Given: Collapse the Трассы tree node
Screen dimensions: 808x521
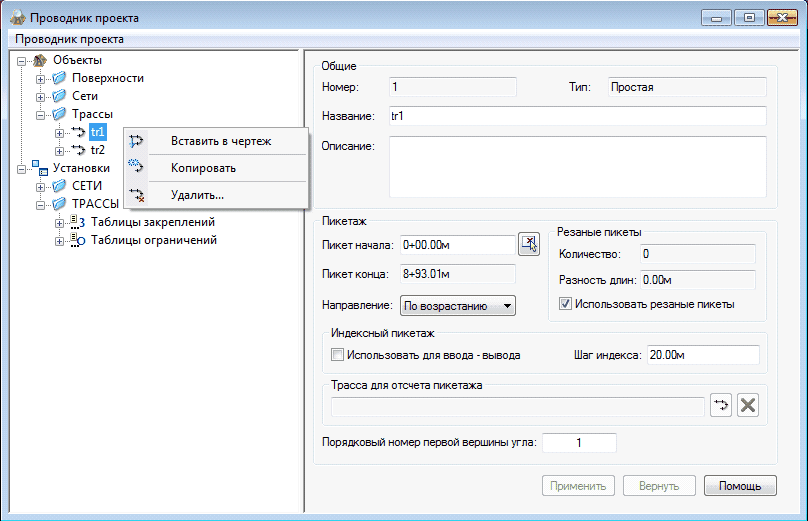Looking at the screenshot, I should (x=41, y=114).
